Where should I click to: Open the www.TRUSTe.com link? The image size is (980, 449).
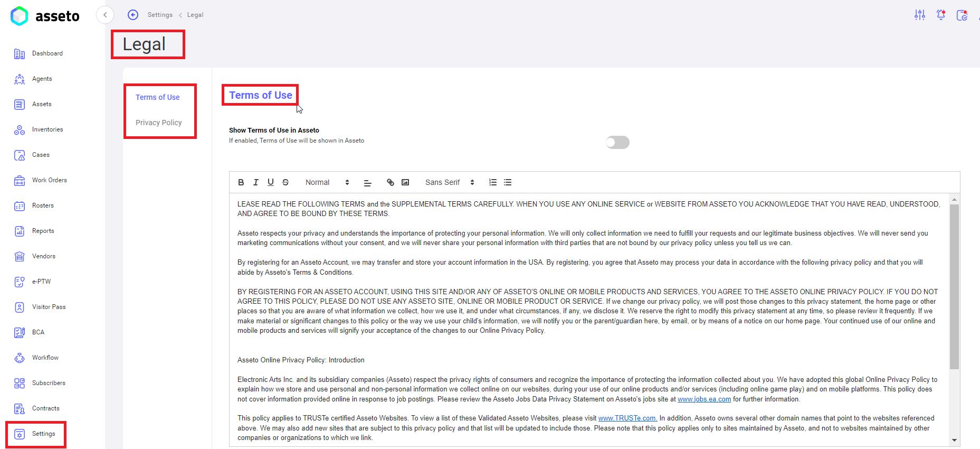coord(627,418)
